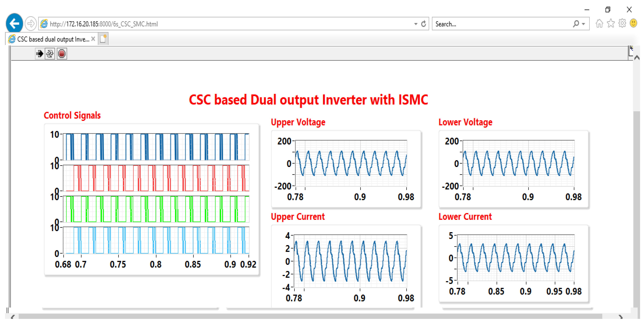Open the search provider dropdown arrow
The image size is (644, 323).
(x=583, y=24)
